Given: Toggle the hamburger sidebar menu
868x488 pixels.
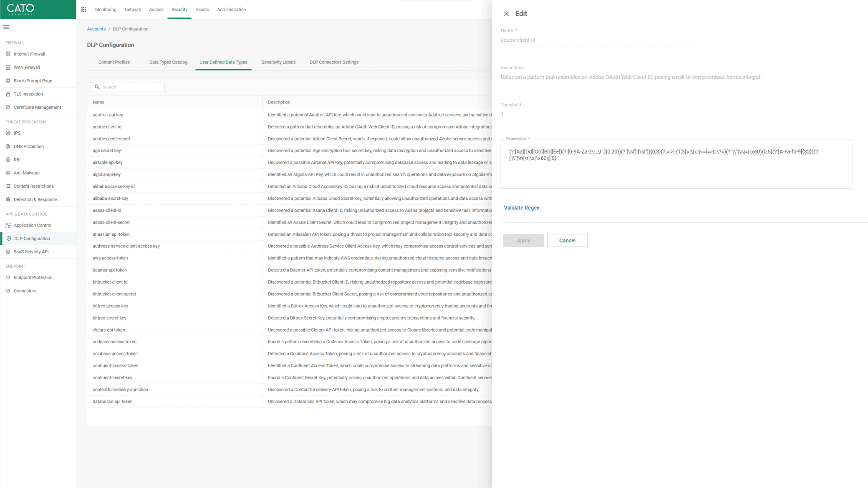Looking at the screenshot, I should 6,27.
